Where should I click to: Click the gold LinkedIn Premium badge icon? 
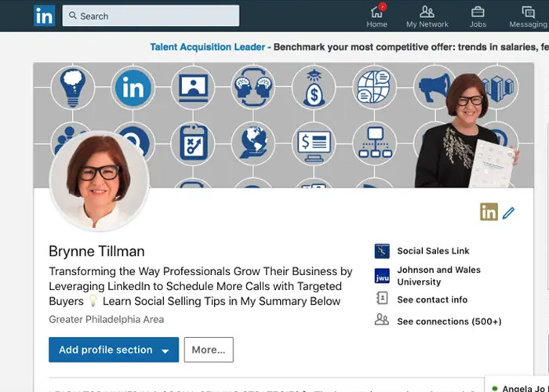click(x=489, y=212)
